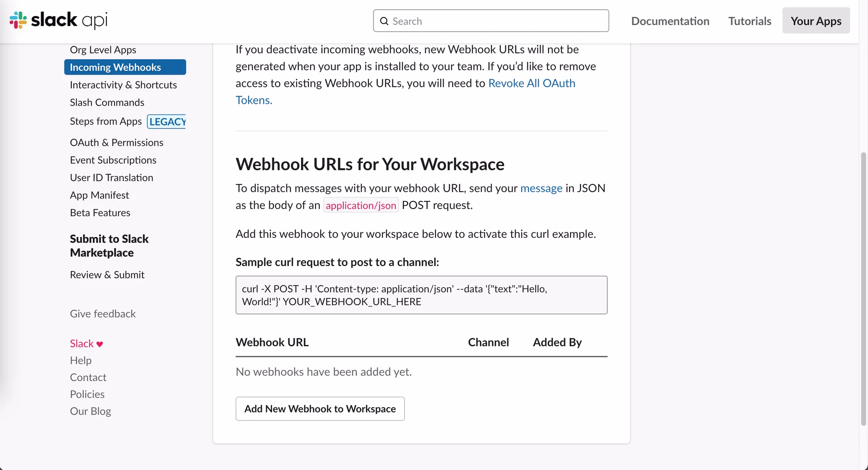Click the Slack footer link
The width and height of the screenshot is (868, 470).
(82, 343)
